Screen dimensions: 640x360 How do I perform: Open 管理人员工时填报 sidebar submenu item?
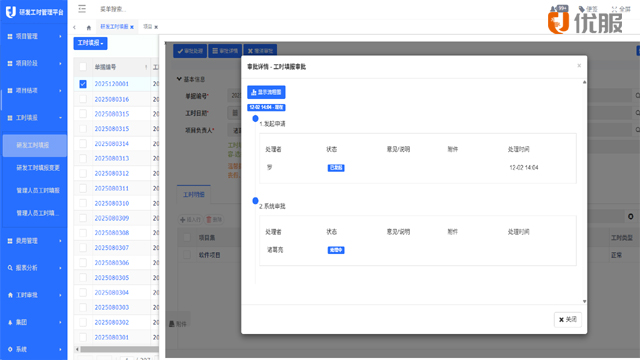pos(38,191)
